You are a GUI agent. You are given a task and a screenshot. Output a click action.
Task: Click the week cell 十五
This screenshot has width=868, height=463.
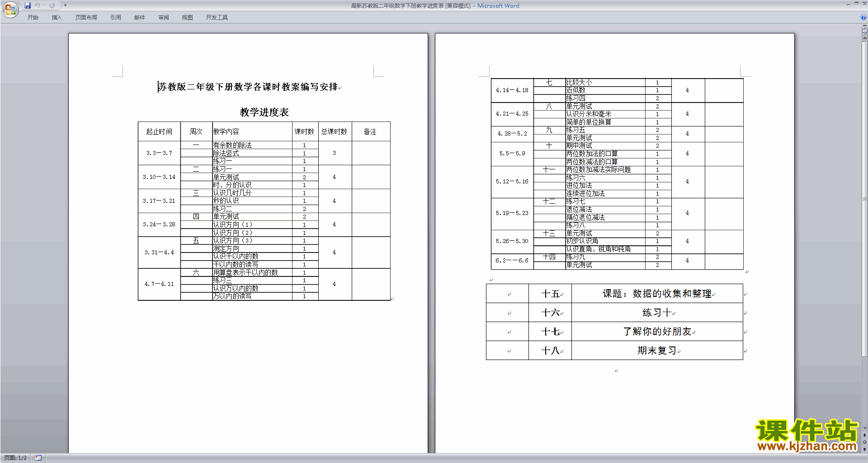[x=550, y=294]
